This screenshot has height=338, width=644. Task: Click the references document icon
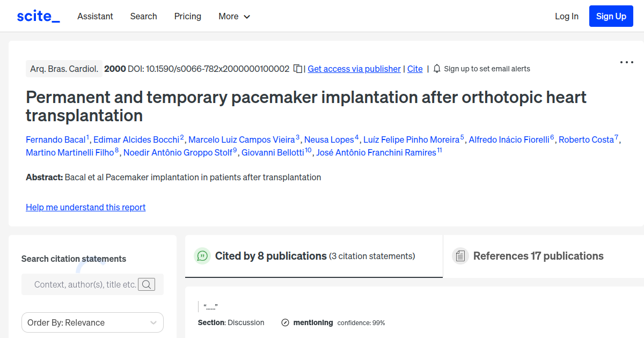point(460,256)
